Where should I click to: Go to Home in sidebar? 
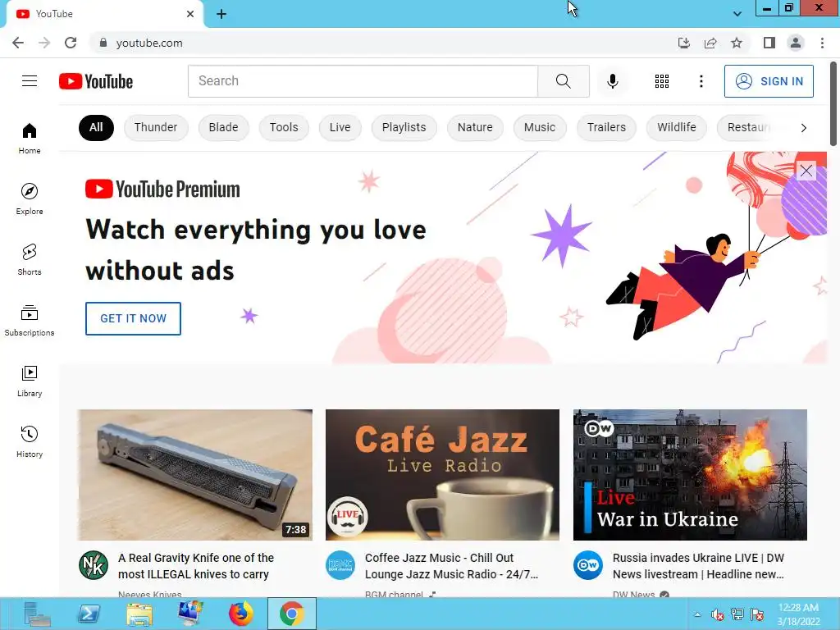pyautogui.click(x=30, y=138)
